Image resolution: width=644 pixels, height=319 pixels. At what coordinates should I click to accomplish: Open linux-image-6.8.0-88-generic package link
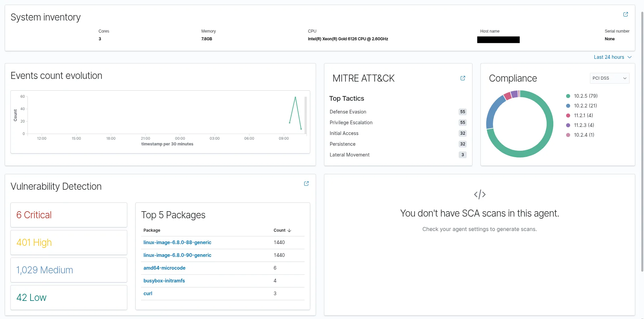pos(177,242)
